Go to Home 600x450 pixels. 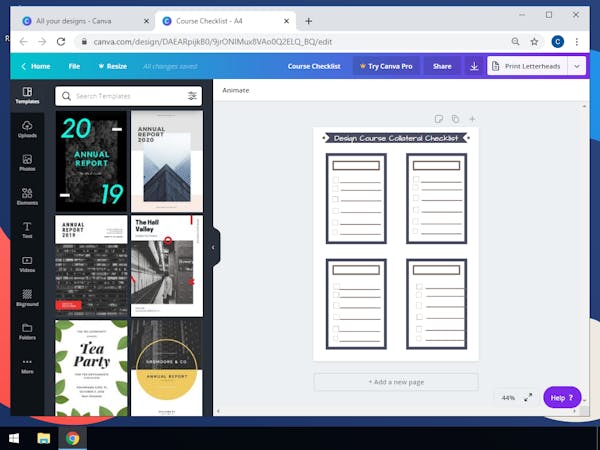coord(36,66)
